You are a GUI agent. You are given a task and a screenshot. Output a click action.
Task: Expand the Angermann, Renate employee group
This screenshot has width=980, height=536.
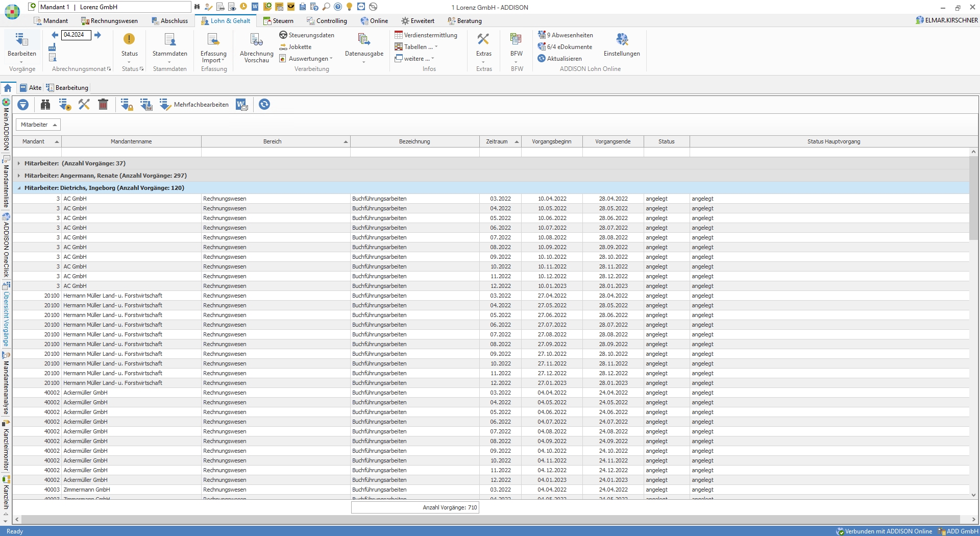[x=19, y=176]
